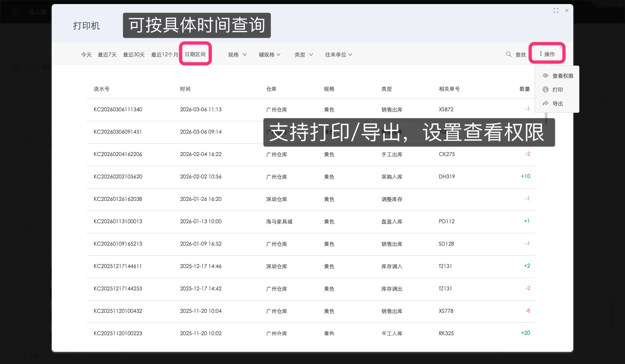Select 查看权限 from the actions menu
Viewport: 625px width, 364px height.
563,76
